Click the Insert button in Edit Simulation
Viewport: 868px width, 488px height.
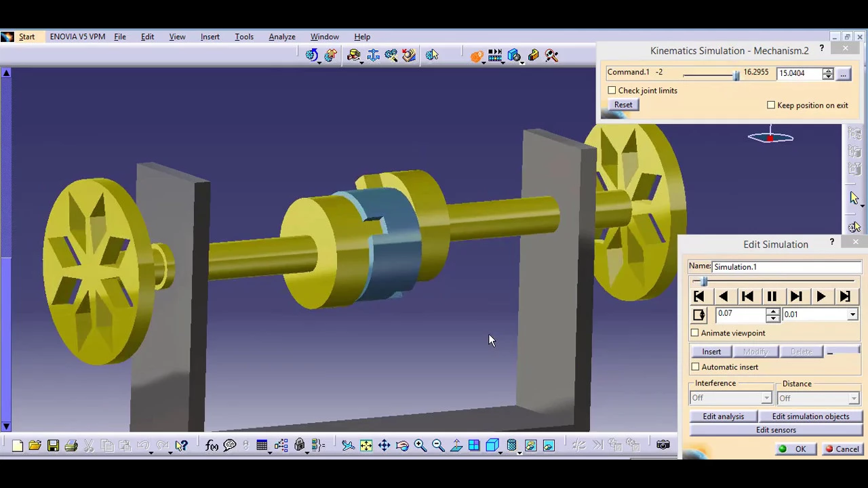click(711, 352)
